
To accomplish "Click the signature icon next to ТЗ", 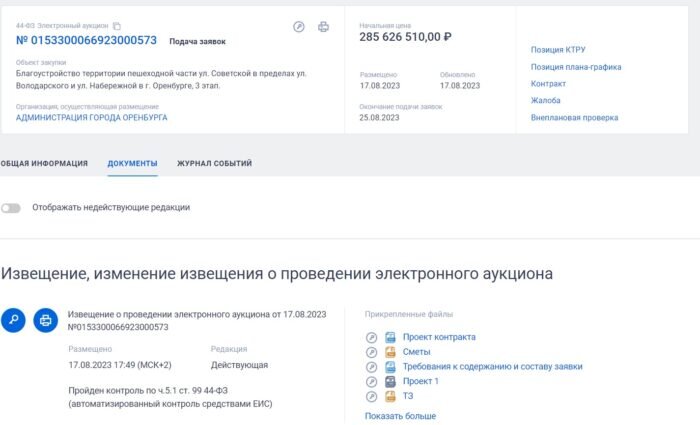I will [x=371, y=396].
